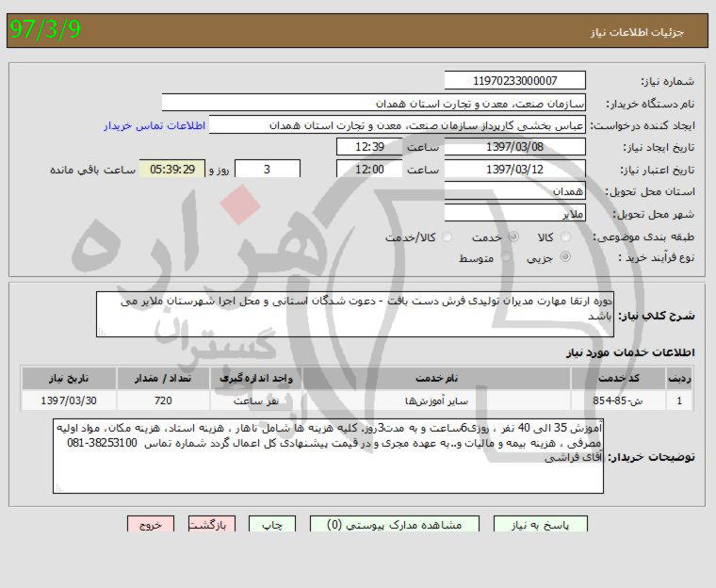The width and height of the screenshot is (716, 588).
Task: Open اطلاعات تماس خریدار link
Action: 155,125
